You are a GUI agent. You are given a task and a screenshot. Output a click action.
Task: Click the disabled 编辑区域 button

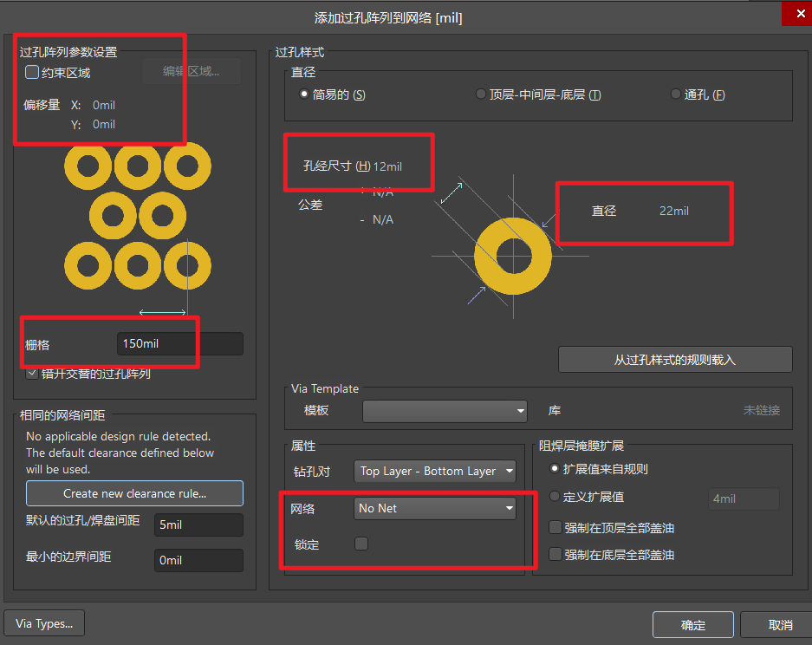click(192, 71)
